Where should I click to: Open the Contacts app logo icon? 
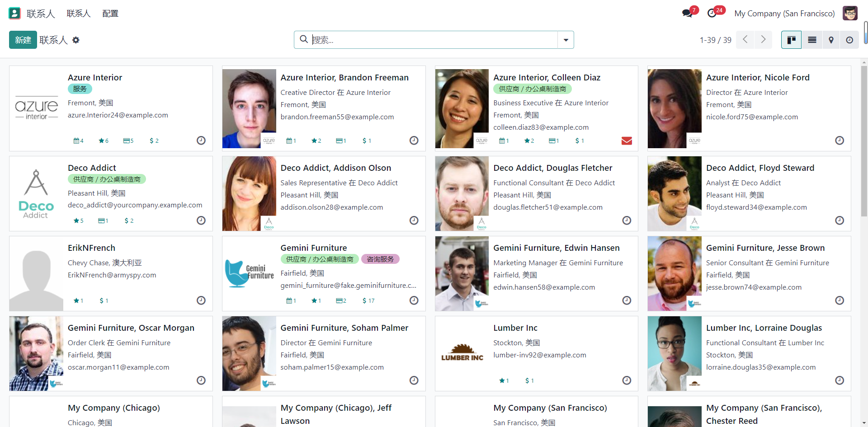14,13
